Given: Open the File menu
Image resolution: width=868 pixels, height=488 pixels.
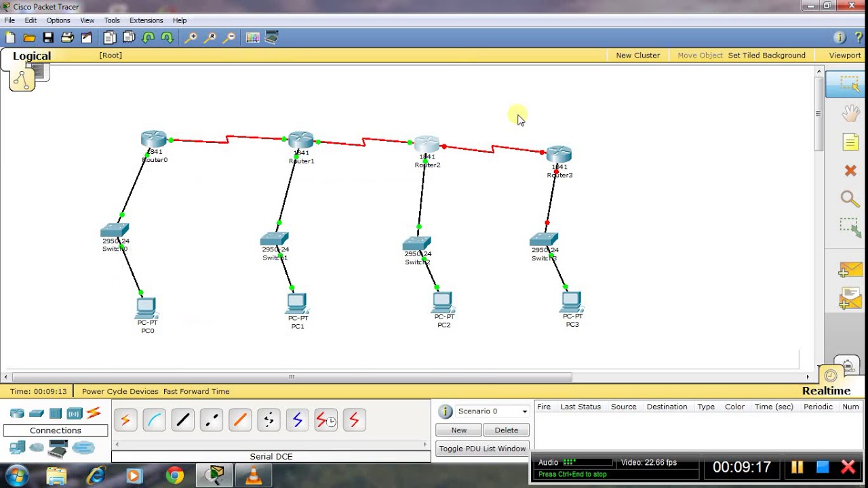Looking at the screenshot, I should (x=9, y=20).
